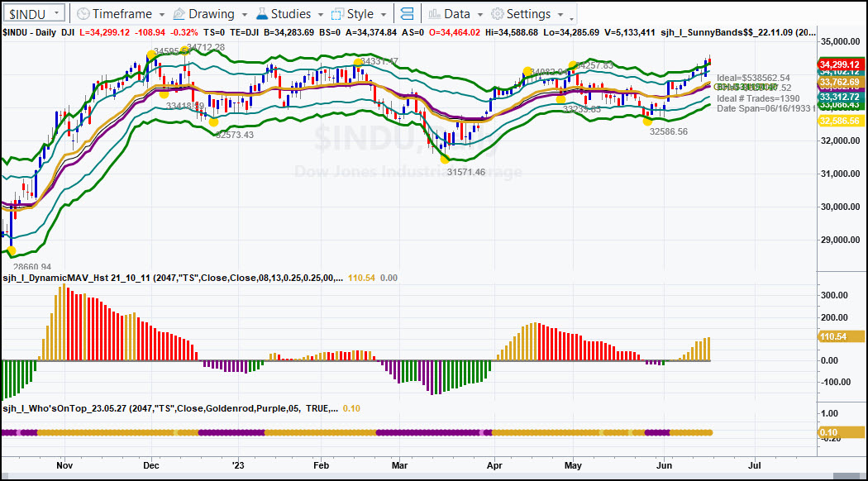
Task: Click the 30,000.00 price axis label
Action: (x=841, y=207)
